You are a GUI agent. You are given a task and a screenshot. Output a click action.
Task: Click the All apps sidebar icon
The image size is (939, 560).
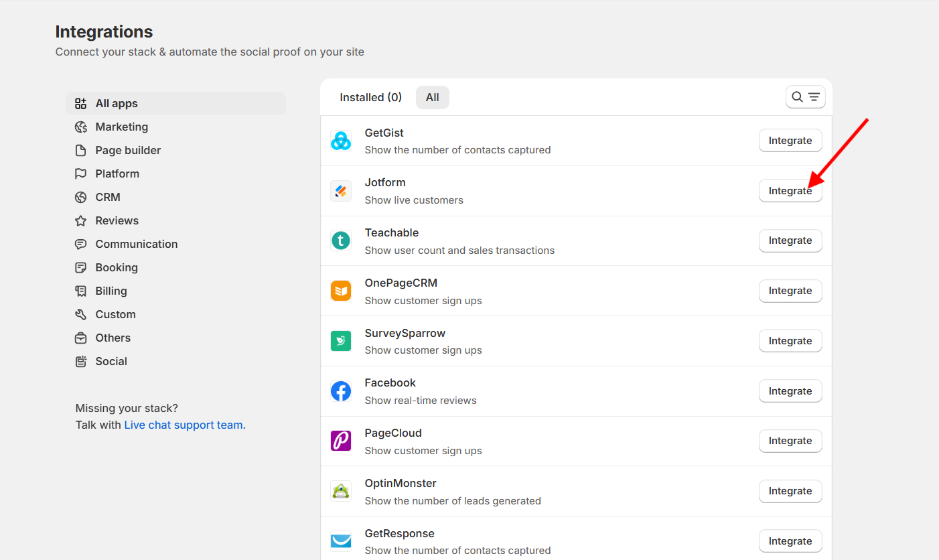[81, 103]
